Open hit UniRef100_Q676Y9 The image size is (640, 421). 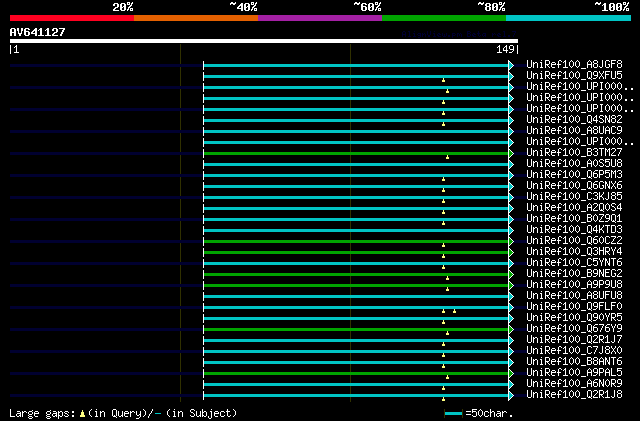coord(574,329)
